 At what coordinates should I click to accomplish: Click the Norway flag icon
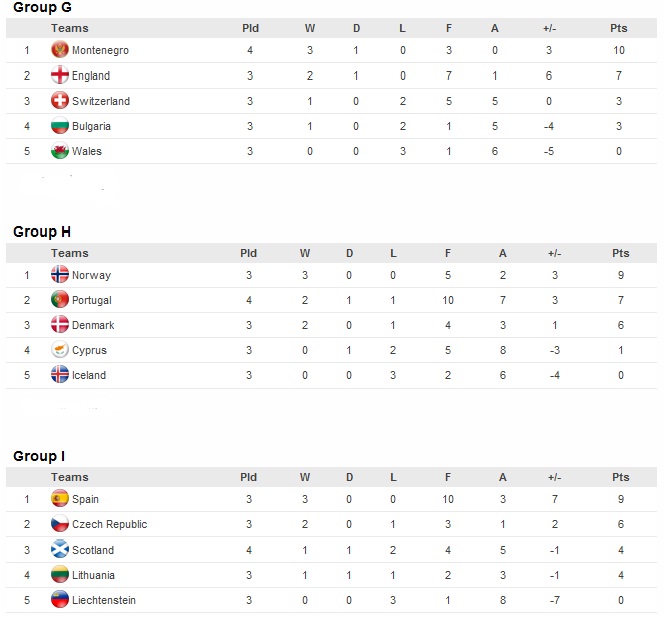point(60,274)
